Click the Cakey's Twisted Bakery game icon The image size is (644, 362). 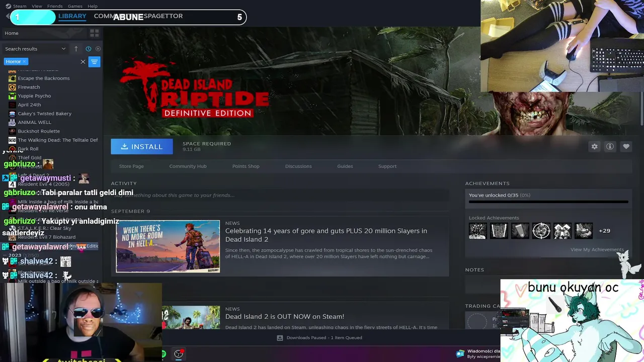point(12,113)
